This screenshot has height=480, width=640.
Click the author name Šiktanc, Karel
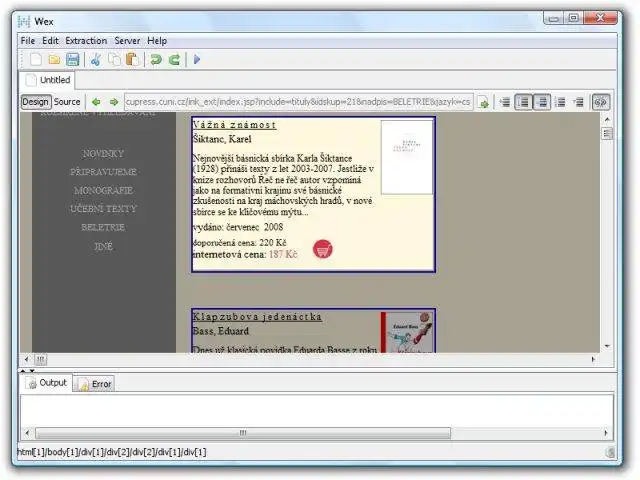(x=222, y=139)
